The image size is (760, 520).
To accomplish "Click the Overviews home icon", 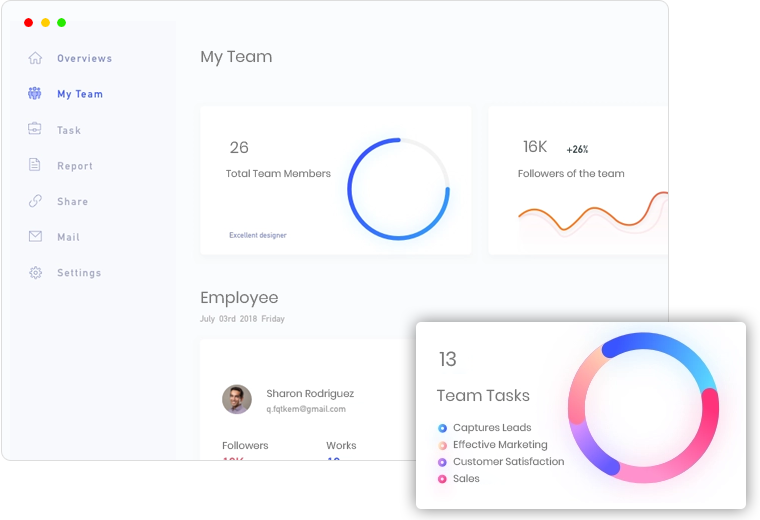I will [x=35, y=58].
